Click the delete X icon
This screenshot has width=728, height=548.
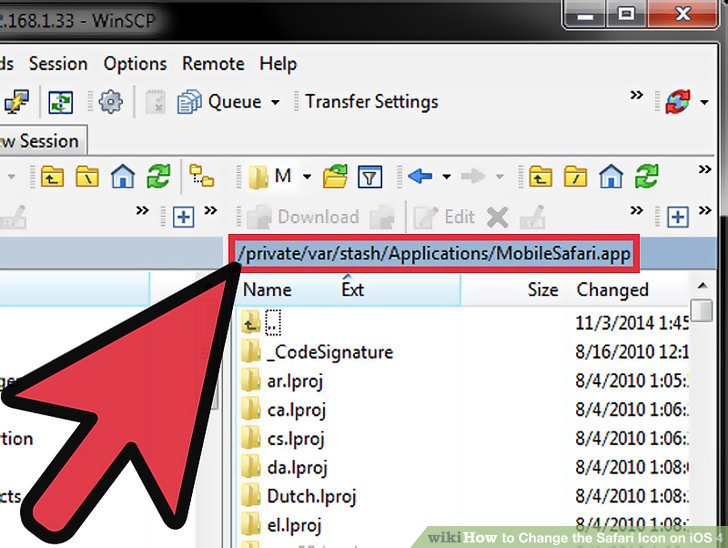click(497, 217)
